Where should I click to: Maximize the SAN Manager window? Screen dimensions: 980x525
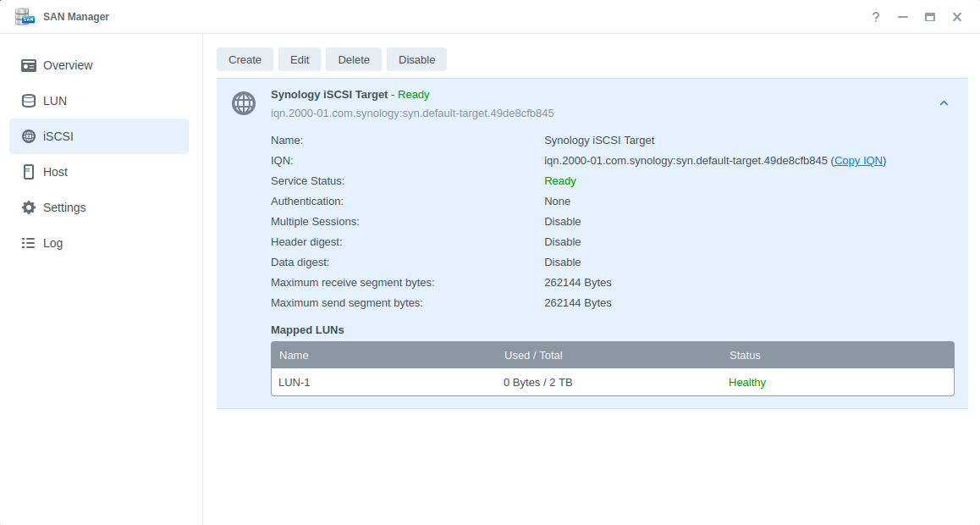coord(929,17)
